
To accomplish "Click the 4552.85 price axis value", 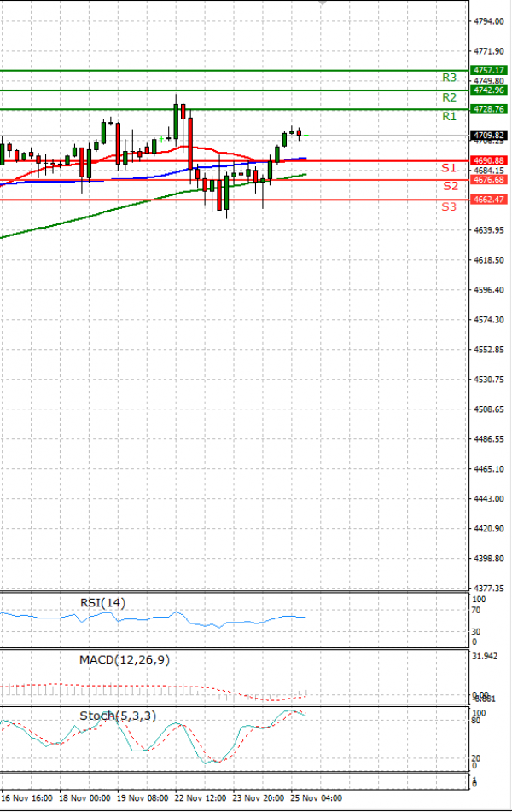I will [489, 350].
